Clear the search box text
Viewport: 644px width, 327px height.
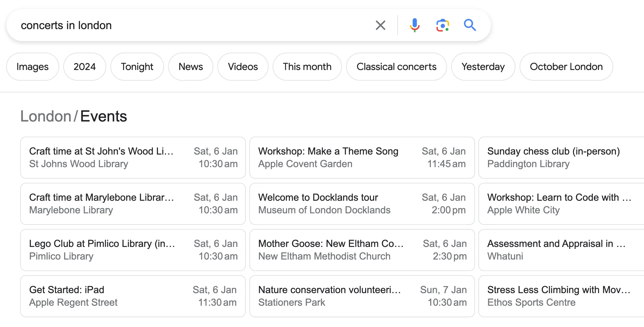pyautogui.click(x=380, y=25)
